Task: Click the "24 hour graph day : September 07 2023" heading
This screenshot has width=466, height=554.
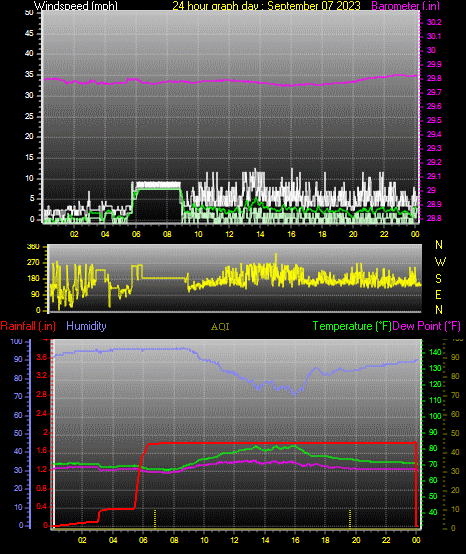Action: pos(266,6)
